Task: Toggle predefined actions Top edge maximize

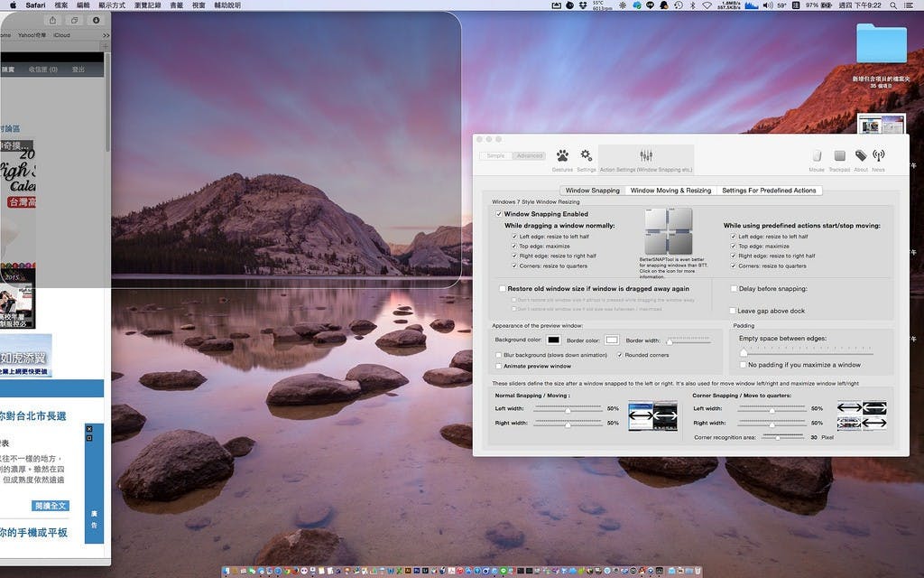Action: point(734,246)
